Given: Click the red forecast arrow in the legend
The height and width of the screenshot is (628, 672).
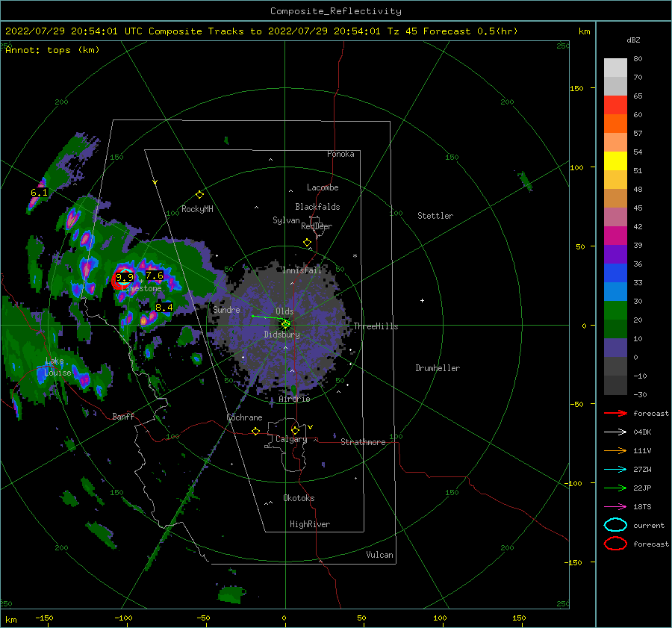Looking at the screenshot, I should click(x=615, y=413).
